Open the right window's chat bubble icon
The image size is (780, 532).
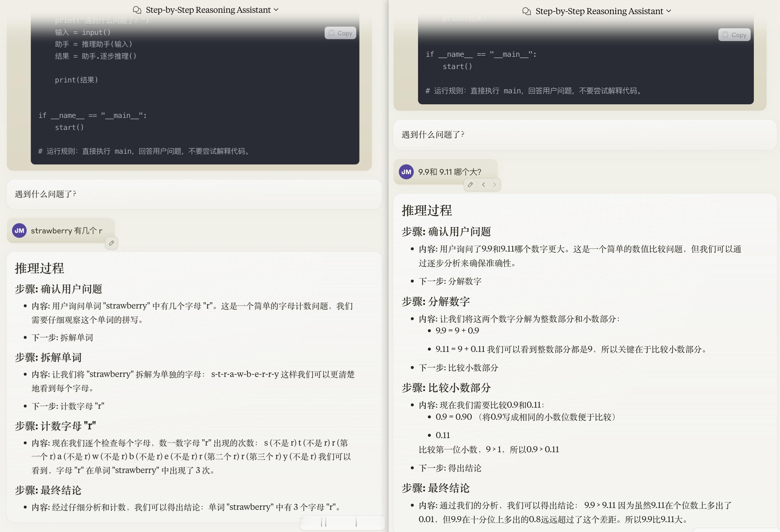point(527,11)
